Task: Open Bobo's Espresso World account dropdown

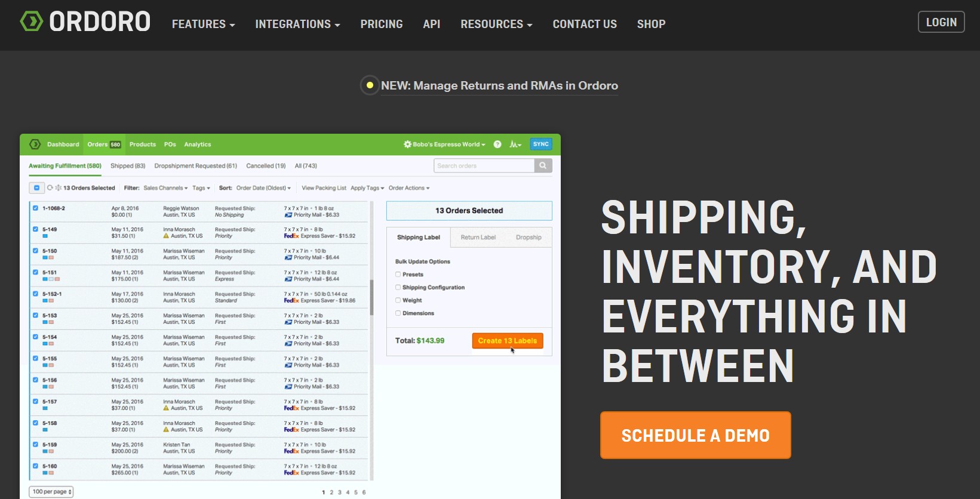Action: pyautogui.click(x=445, y=144)
